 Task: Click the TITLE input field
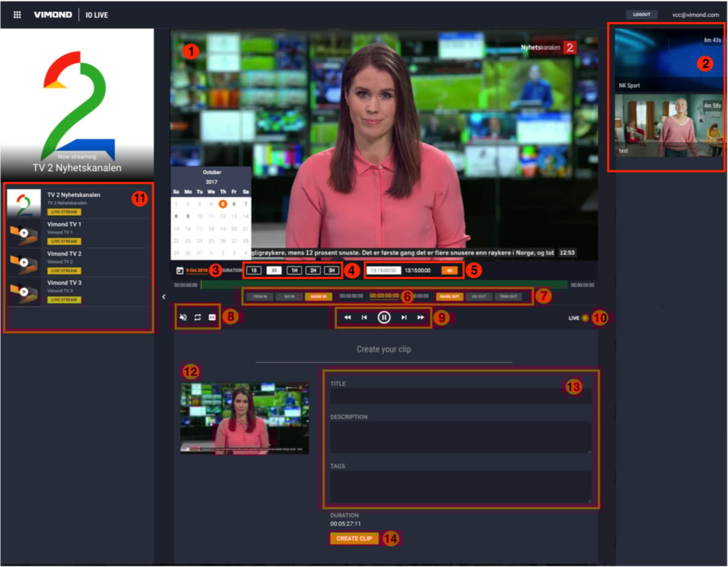click(461, 396)
